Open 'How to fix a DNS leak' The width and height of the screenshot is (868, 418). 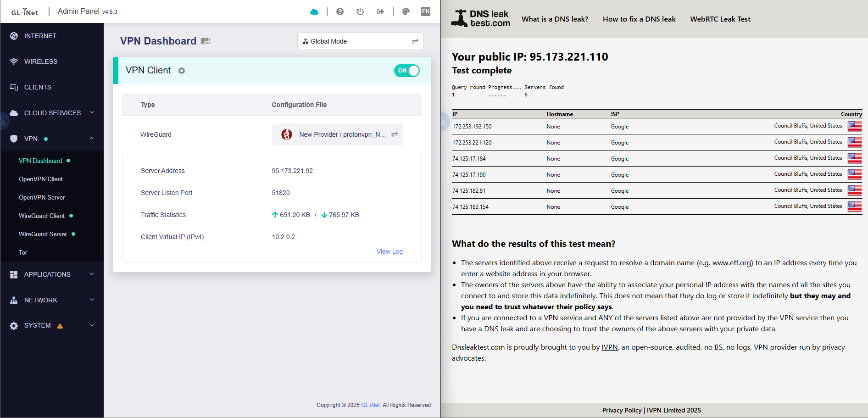click(x=639, y=19)
